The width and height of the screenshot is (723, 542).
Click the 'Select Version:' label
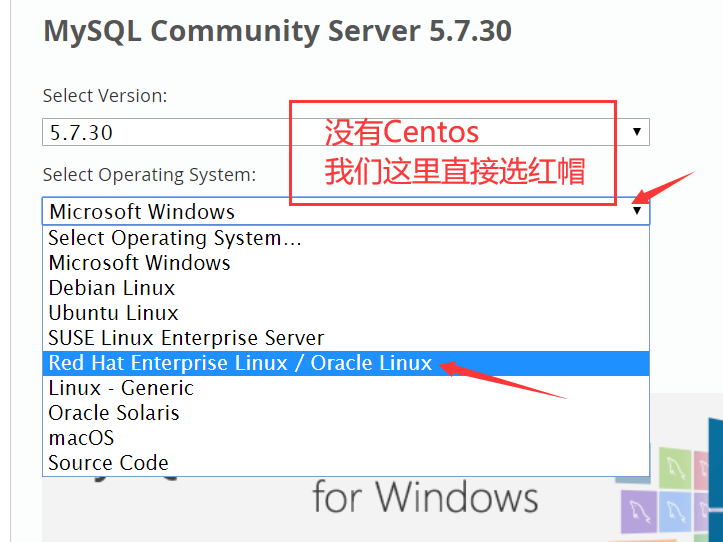coord(105,96)
